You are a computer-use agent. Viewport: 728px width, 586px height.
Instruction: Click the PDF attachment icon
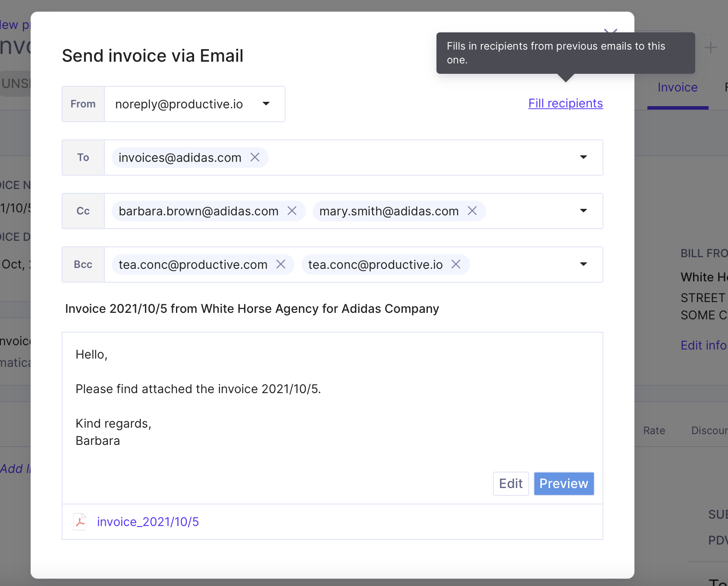point(80,522)
